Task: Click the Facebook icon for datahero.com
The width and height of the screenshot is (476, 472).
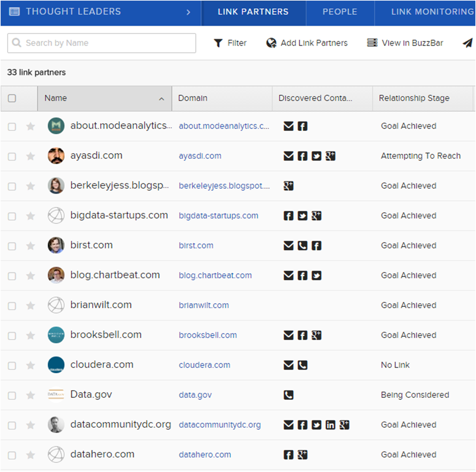Action: click(288, 455)
